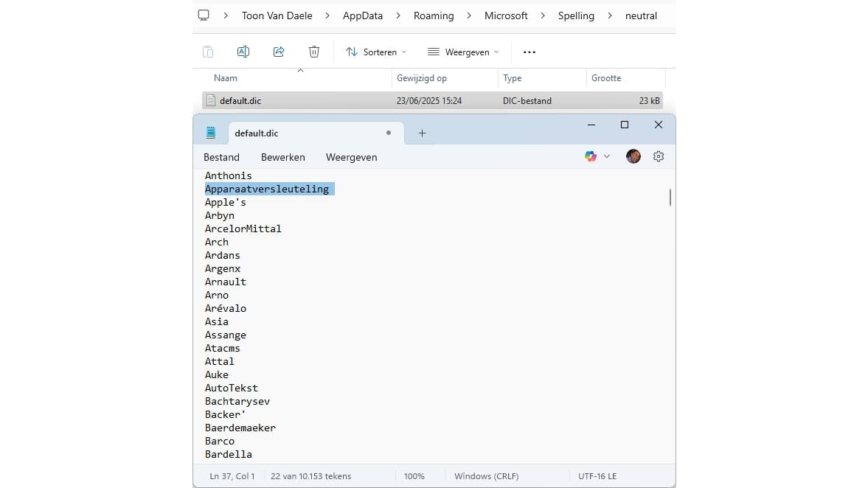Navigate to Spelling in breadcrumb
This screenshot has width=868, height=488.
[576, 15]
